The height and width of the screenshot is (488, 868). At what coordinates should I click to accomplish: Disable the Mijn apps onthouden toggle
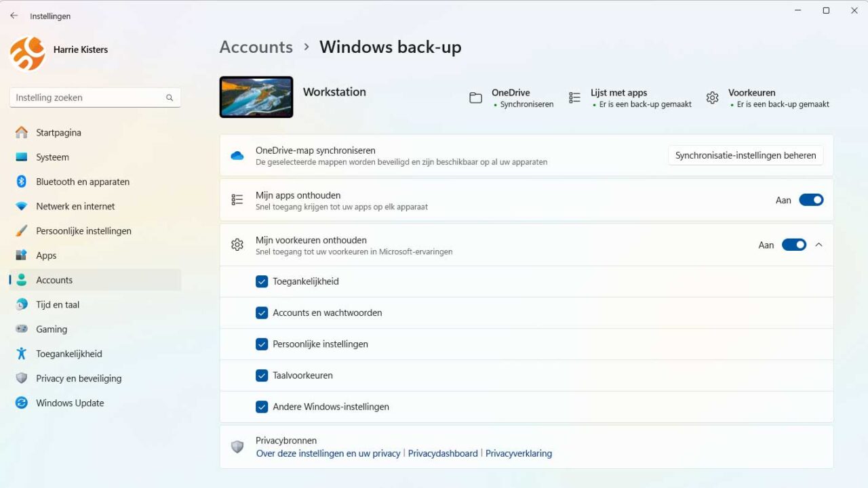coord(812,200)
